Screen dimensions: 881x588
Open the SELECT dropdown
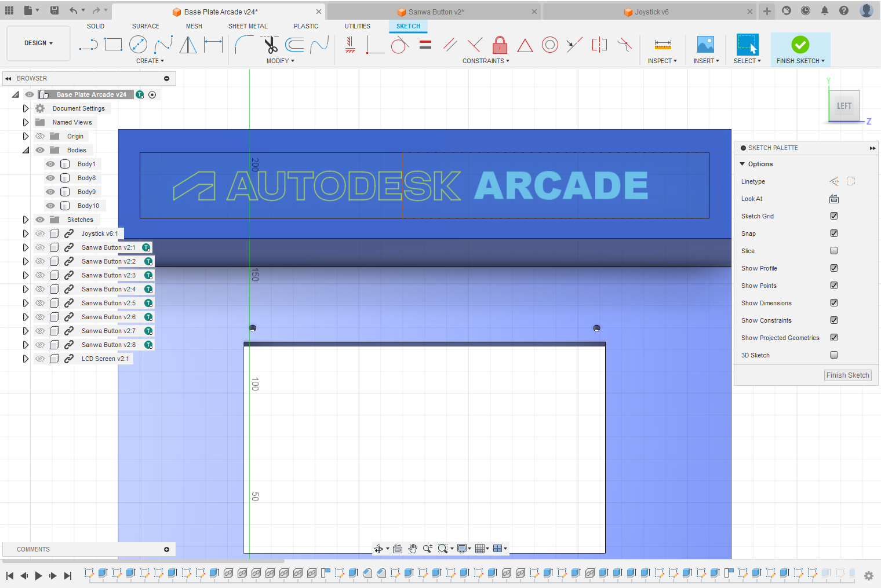(747, 61)
